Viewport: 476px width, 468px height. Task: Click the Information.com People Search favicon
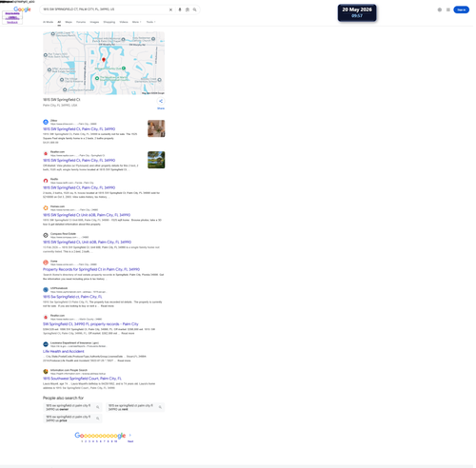point(46,372)
